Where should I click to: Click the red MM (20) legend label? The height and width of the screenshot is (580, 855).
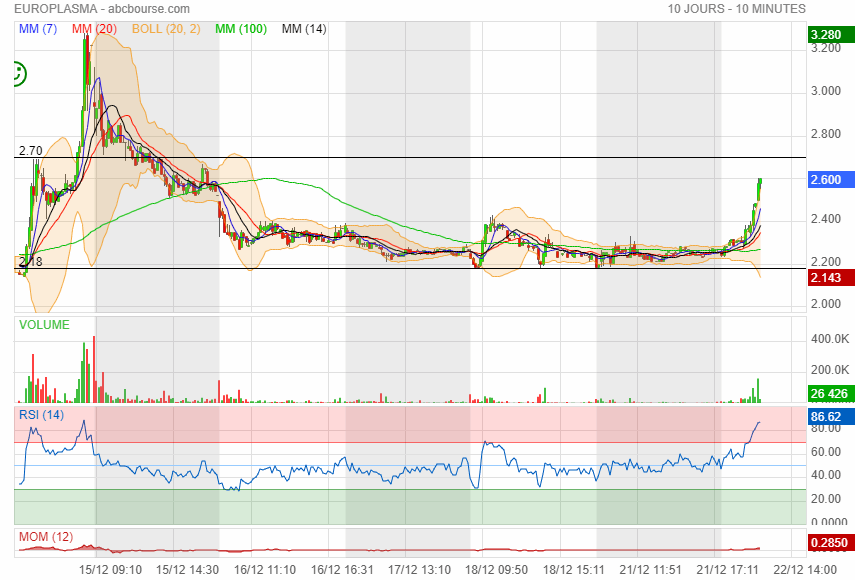[x=94, y=29]
